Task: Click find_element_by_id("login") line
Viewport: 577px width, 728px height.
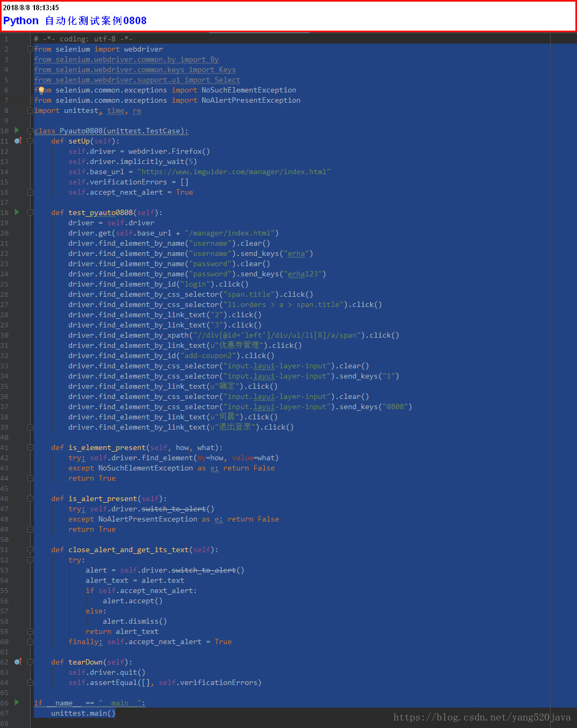Action: (159, 284)
